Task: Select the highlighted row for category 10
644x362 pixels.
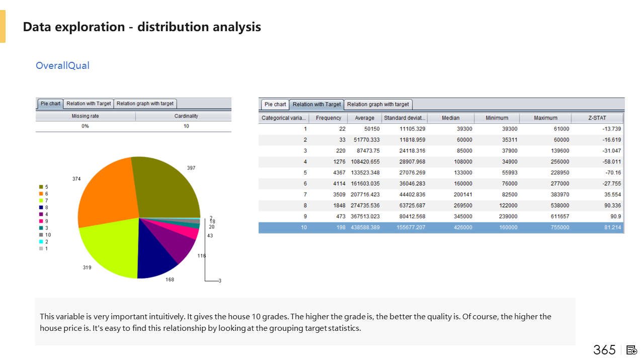Action: 441,228
